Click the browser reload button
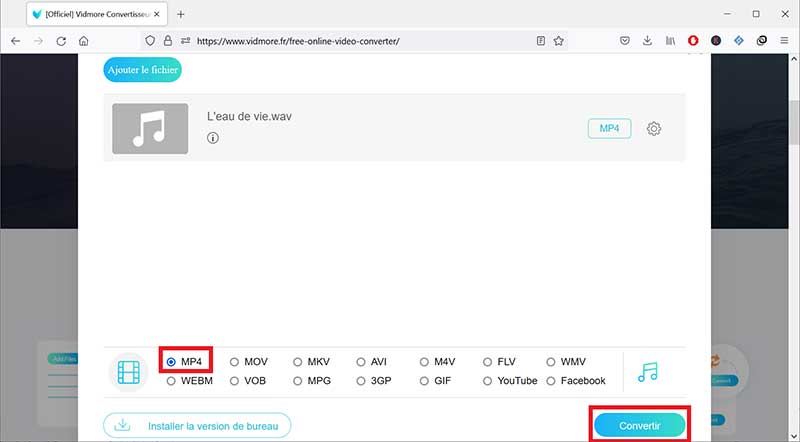 pyautogui.click(x=61, y=41)
